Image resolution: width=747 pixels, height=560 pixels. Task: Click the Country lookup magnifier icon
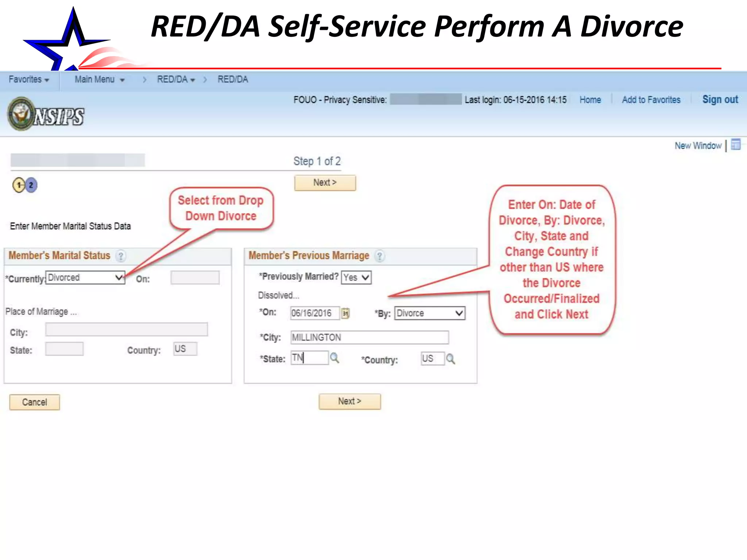click(x=450, y=359)
